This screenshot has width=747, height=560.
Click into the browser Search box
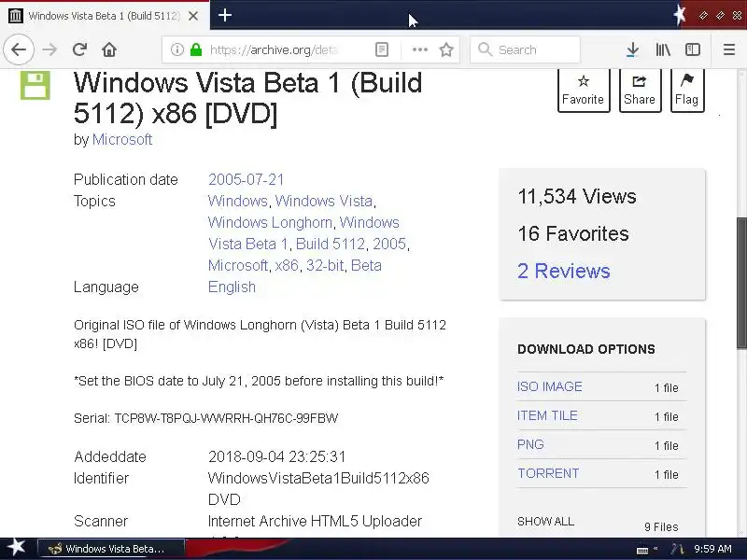[525, 49]
